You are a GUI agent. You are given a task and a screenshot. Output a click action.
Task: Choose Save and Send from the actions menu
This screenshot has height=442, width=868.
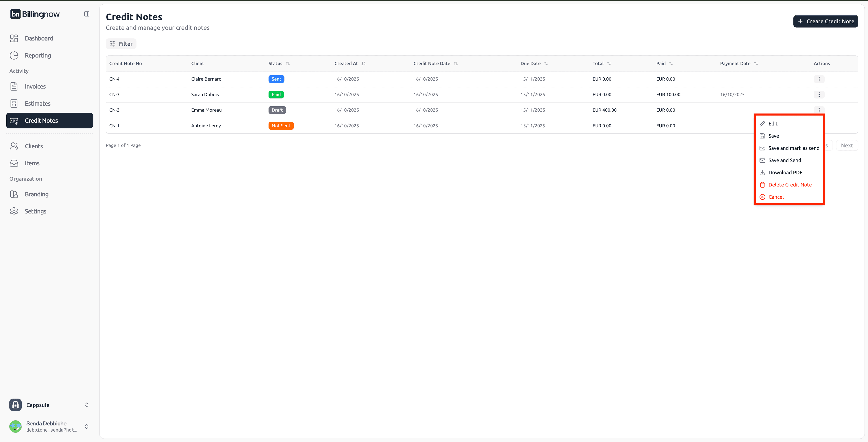(x=785, y=160)
